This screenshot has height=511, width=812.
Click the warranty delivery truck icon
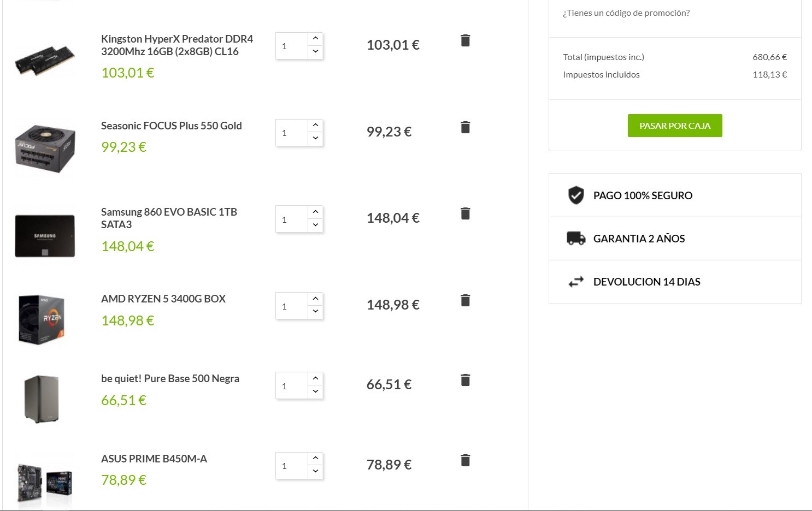[x=576, y=238]
